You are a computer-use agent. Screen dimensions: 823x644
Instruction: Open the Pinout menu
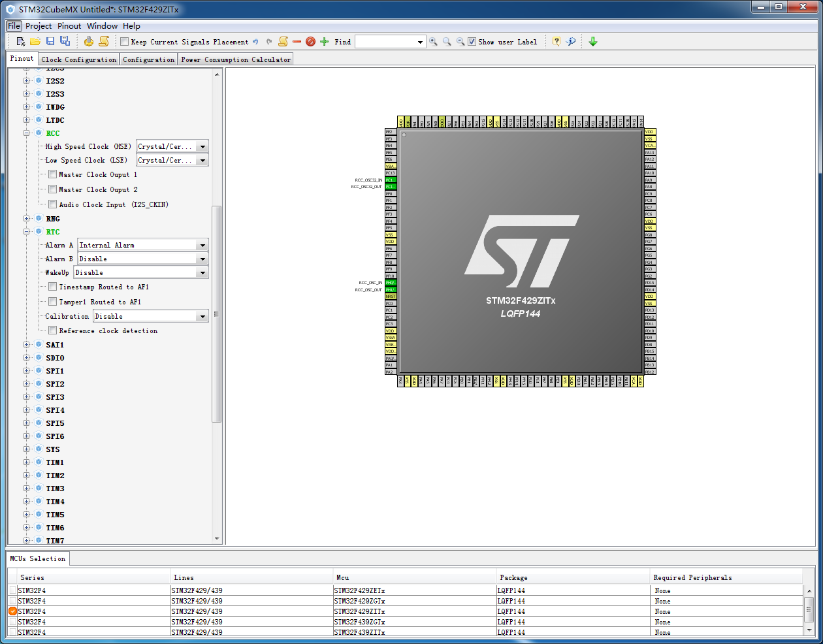(x=69, y=26)
